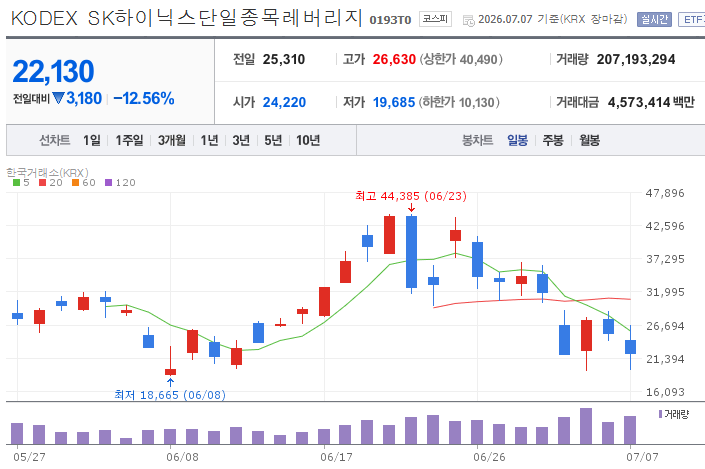The width and height of the screenshot is (705, 469).
Task: Click the 47,896 price axis label
Action: 665,193
